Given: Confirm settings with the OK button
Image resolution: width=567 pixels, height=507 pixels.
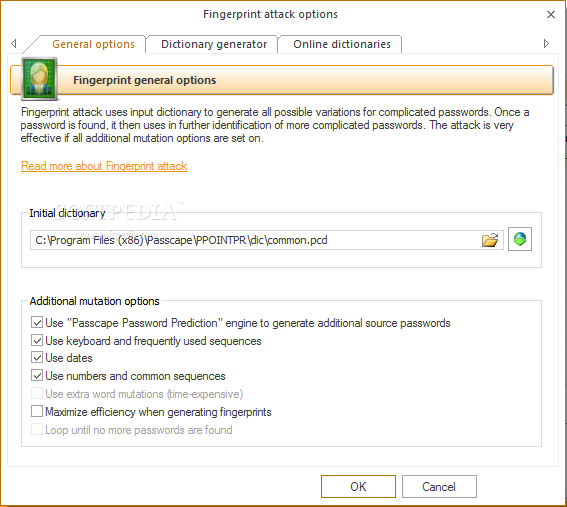Looking at the screenshot, I should 358,486.
